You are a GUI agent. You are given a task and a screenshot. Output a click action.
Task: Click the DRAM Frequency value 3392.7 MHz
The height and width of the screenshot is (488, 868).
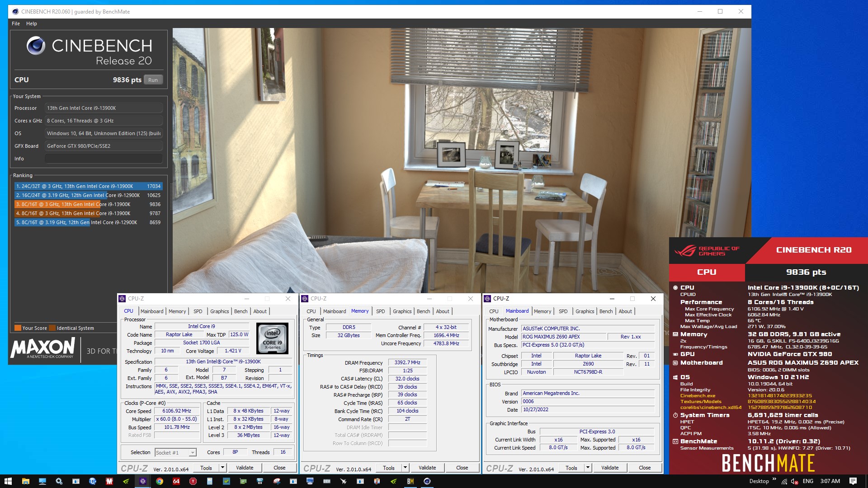coord(407,362)
